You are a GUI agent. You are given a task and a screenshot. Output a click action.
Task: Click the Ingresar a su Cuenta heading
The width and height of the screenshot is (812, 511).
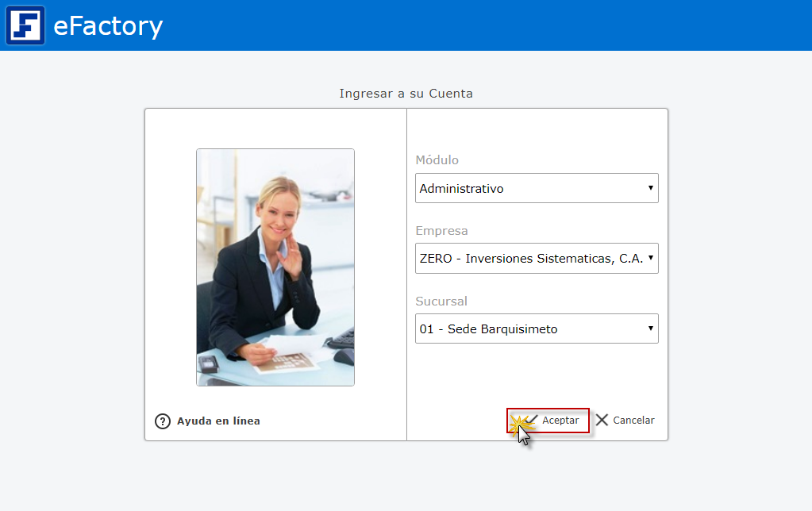click(406, 94)
